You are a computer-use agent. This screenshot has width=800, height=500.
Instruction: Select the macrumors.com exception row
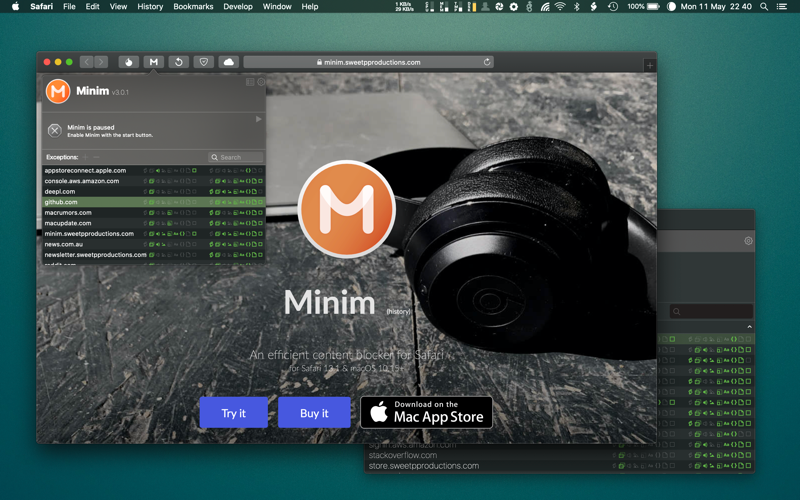[x=154, y=213]
